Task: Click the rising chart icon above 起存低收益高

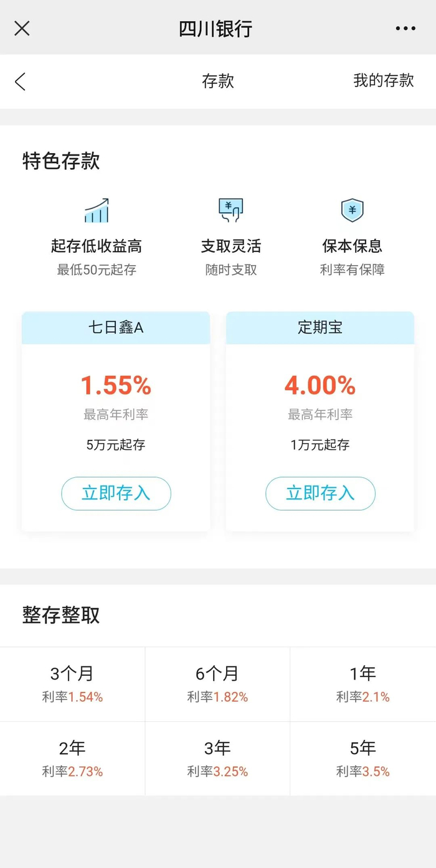Action: 97,210
